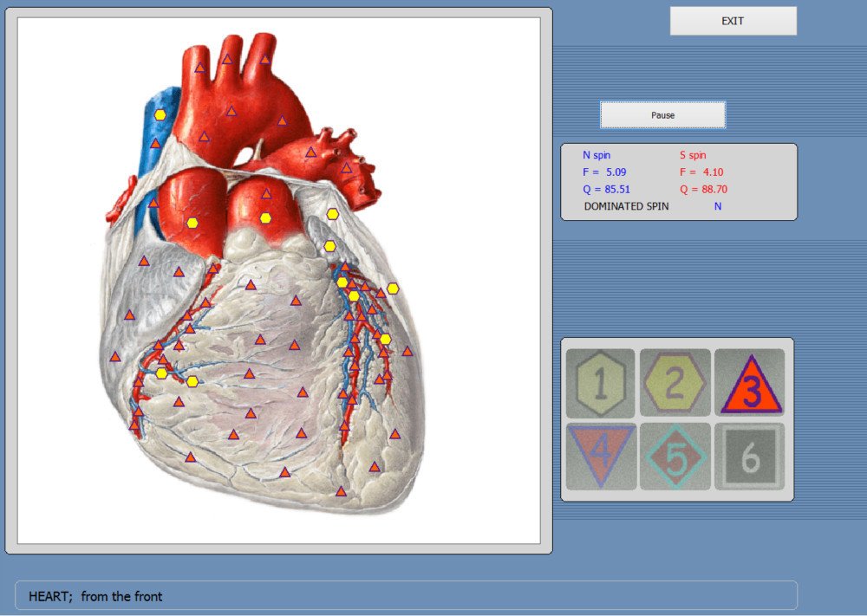Image resolution: width=867 pixels, height=616 pixels.
Task: Click the DOMINATED SPIN label
Action: (626, 206)
